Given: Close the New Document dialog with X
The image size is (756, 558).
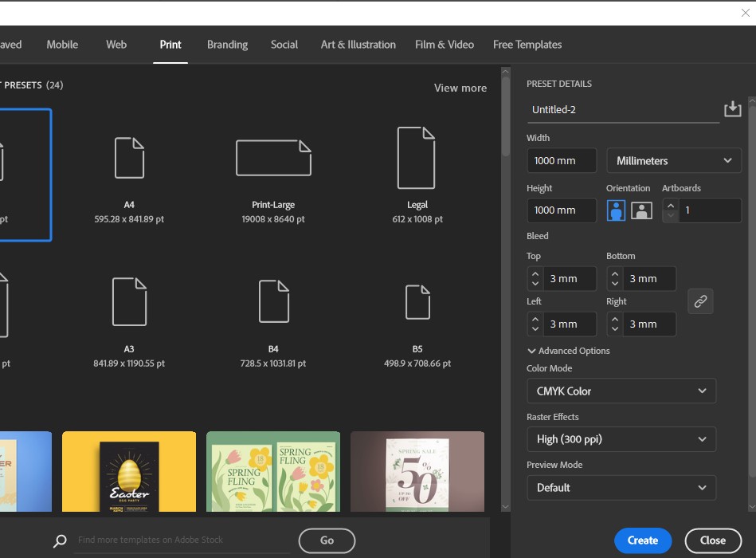Looking at the screenshot, I should click(x=746, y=13).
